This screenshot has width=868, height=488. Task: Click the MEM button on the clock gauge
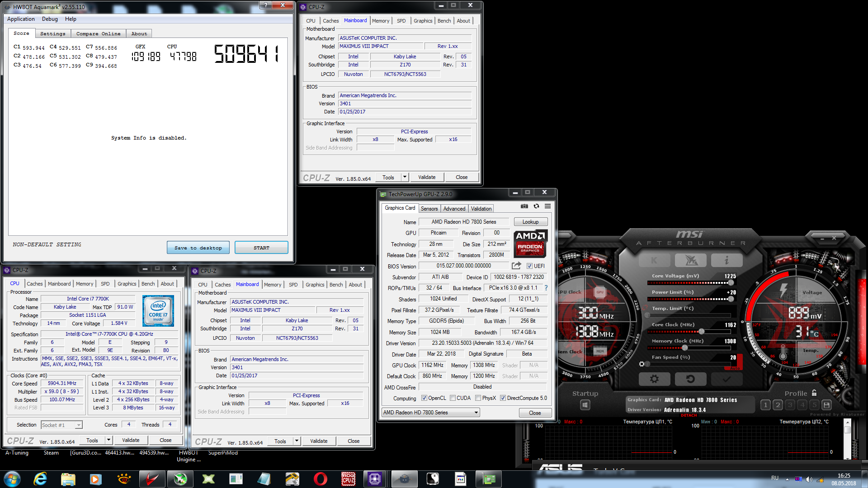click(600, 351)
